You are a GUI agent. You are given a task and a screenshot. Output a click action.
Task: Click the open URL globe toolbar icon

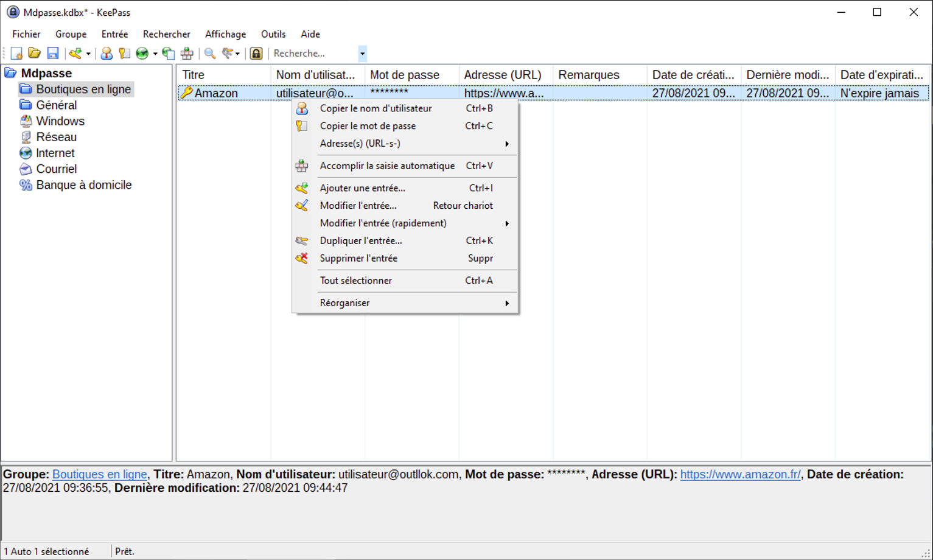[x=142, y=54]
